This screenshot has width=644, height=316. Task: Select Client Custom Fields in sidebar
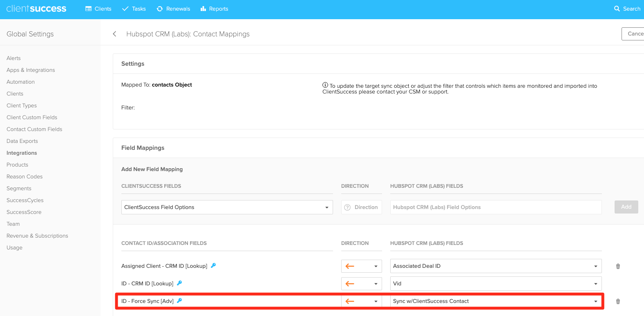(32, 117)
